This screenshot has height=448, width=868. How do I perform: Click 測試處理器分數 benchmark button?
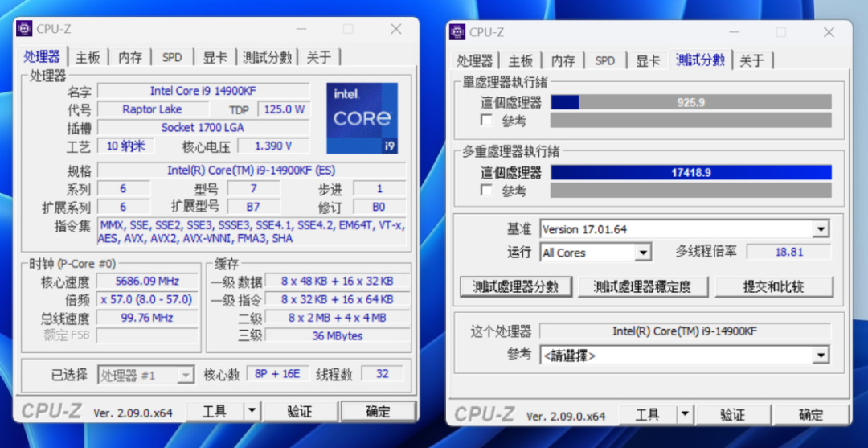click(515, 286)
